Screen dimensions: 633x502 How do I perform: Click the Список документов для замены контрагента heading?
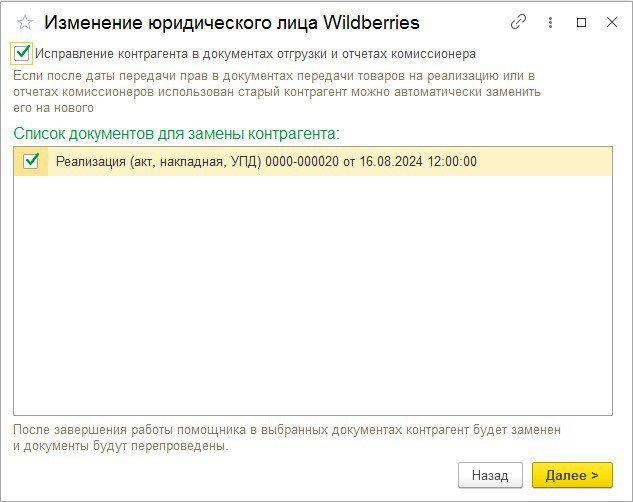176,132
